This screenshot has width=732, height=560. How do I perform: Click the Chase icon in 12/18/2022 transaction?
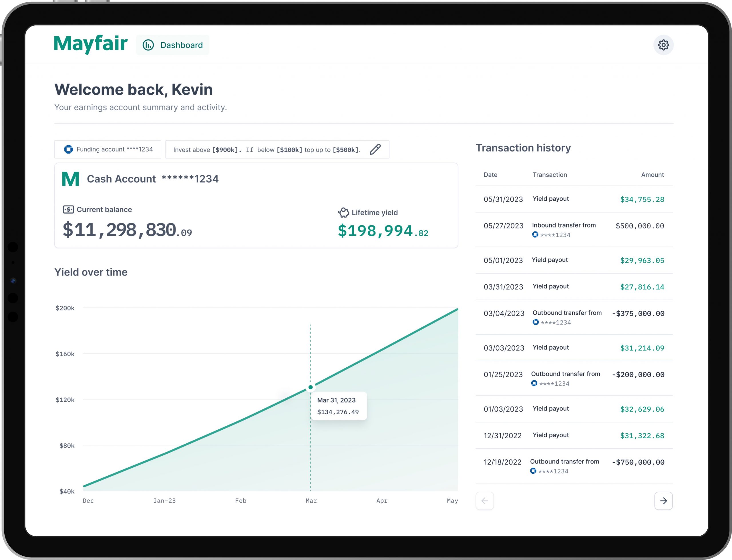(x=533, y=471)
